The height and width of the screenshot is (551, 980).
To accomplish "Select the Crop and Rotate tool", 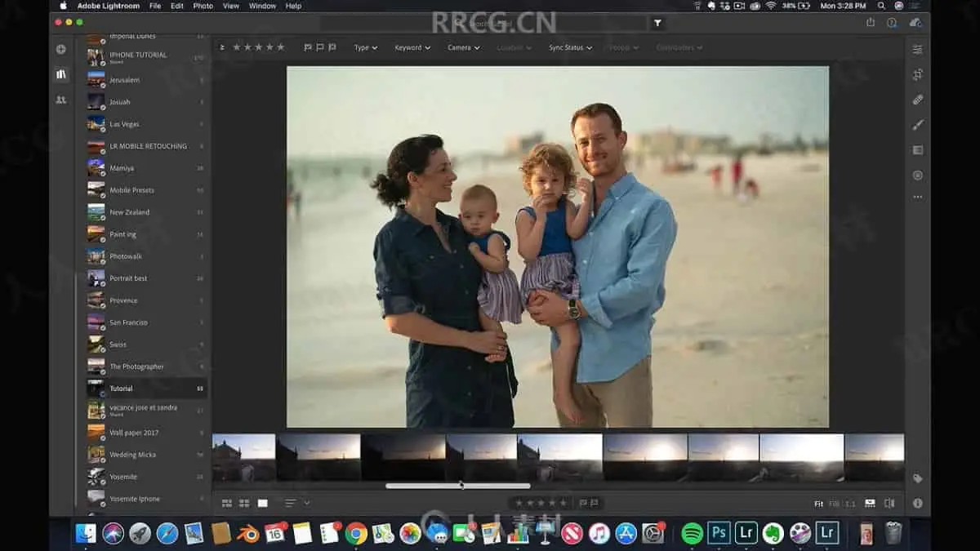I will click(x=917, y=74).
